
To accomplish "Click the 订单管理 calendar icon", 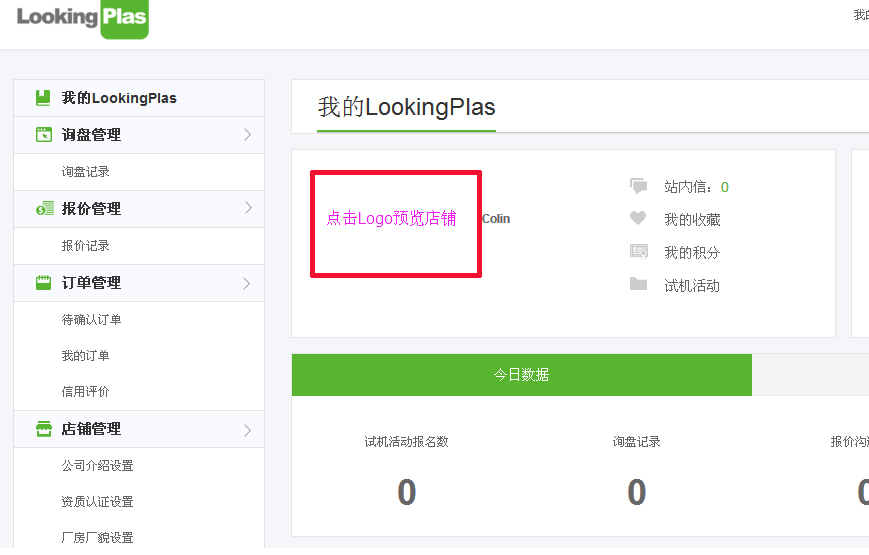I will (43, 283).
